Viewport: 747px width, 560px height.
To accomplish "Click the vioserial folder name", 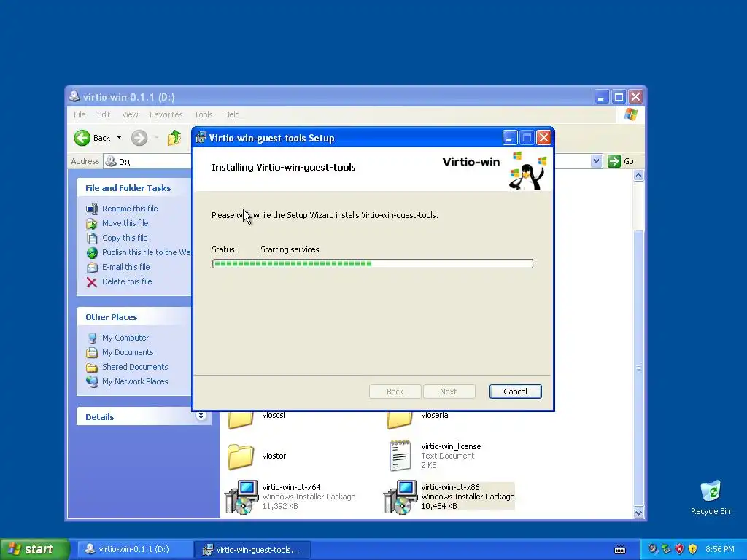I will [436, 415].
